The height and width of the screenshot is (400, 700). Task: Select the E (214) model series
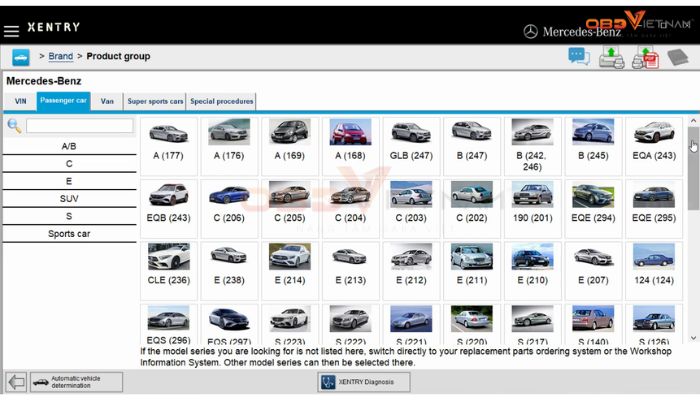[290, 271]
